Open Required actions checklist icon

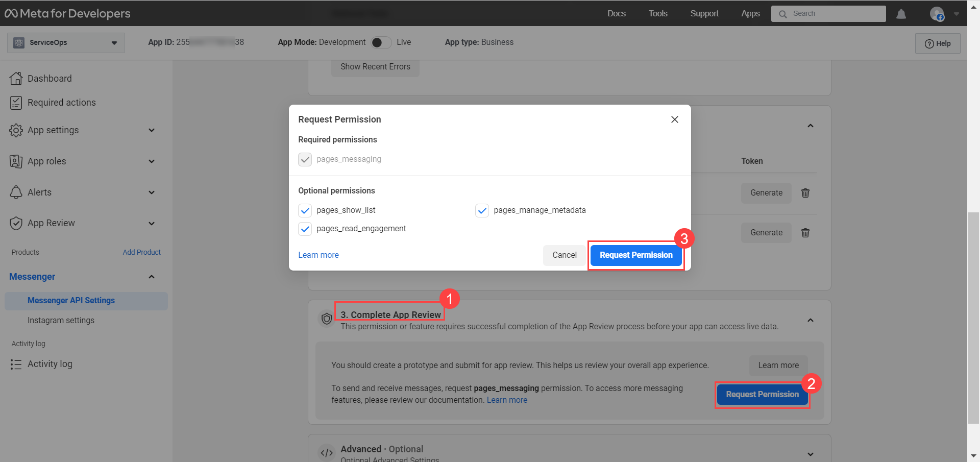(x=16, y=103)
